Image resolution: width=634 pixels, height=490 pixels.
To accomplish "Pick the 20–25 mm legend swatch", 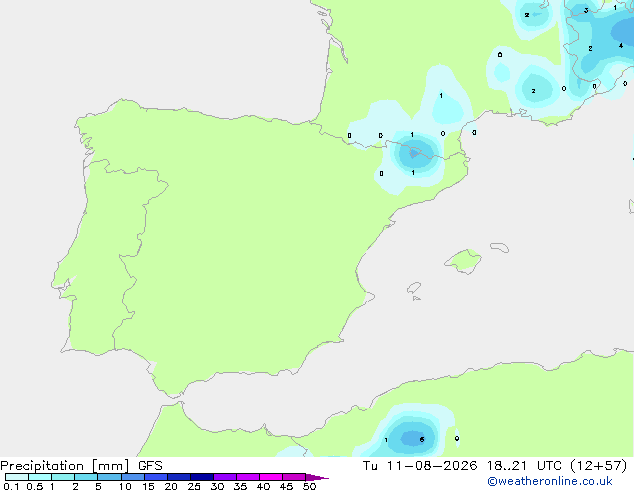I will point(179,477).
